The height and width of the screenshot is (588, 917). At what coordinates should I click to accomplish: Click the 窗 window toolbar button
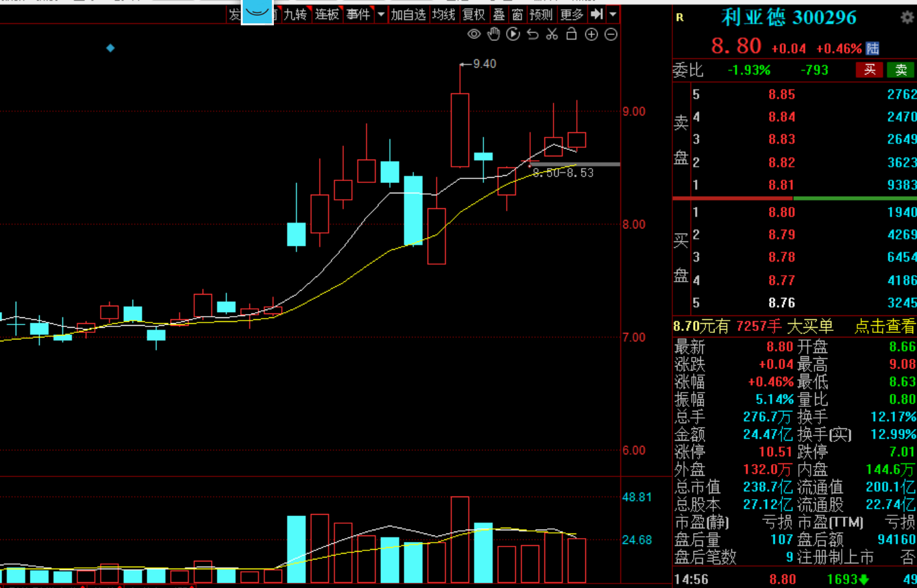tap(517, 14)
